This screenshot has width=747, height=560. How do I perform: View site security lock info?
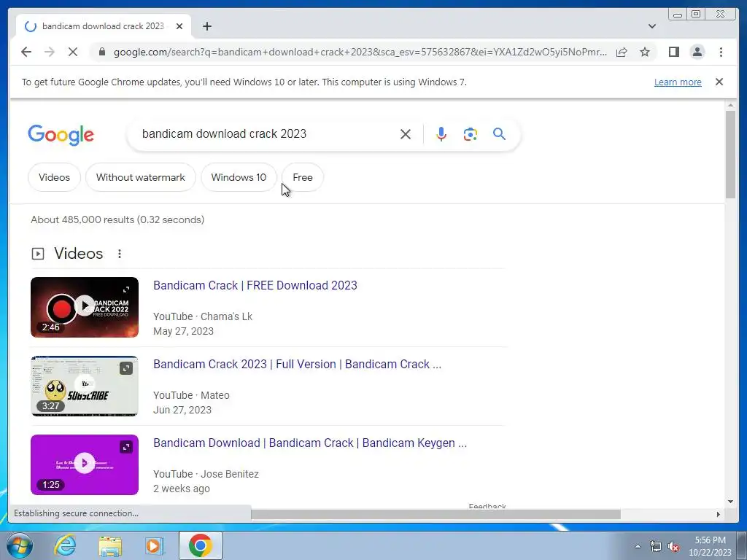tap(102, 52)
